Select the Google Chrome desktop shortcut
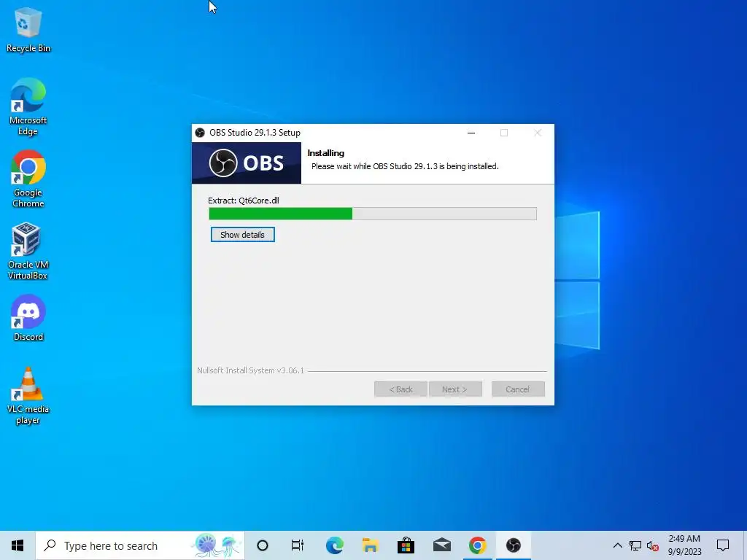 click(x=28, y=179)
